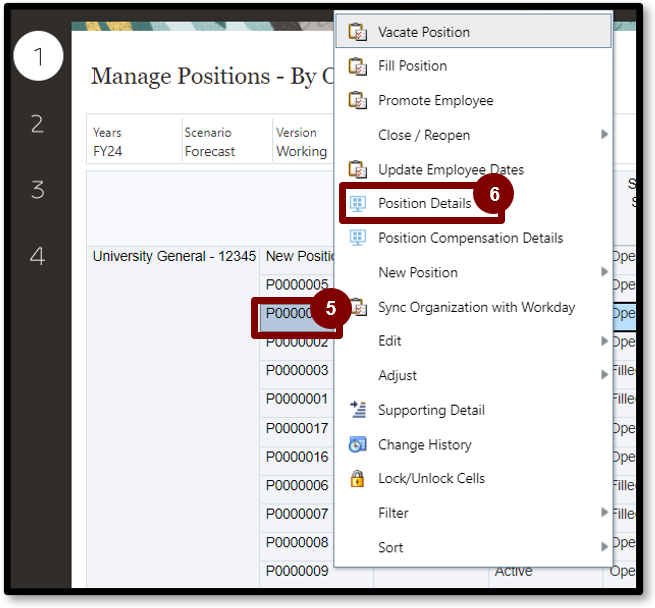Expand the Close / Reopen submenu
The image size is (655, 608).
(x=603, y=135)
